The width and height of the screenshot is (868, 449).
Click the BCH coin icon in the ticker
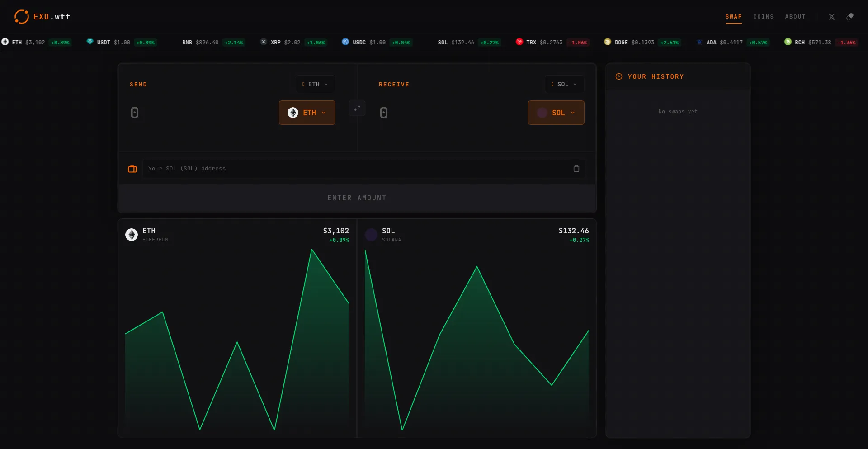(x=788, y=42)
